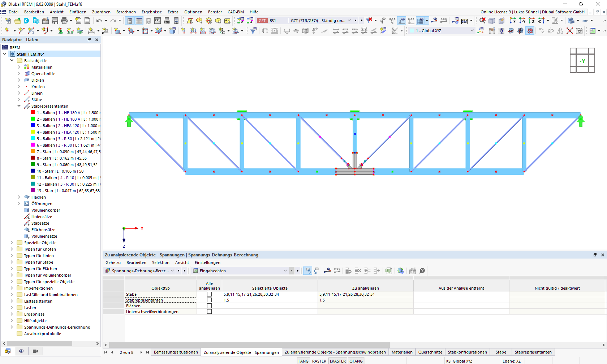Open the 'Gehe zu' table menu

[x=113, y=263]
